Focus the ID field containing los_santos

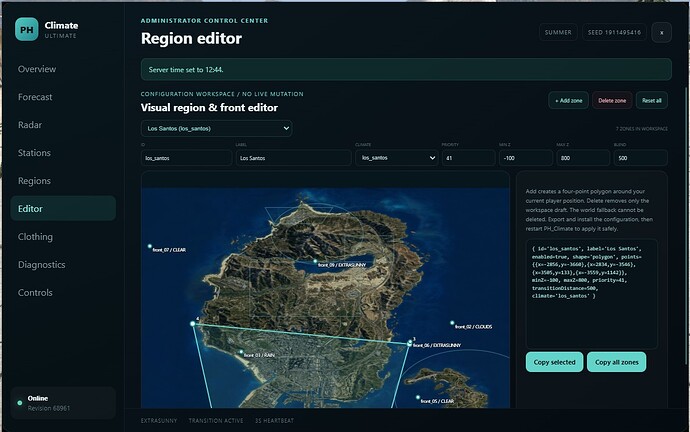point(186,158)
